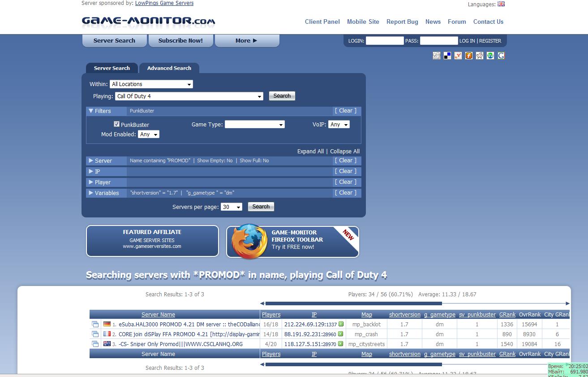This screenshot has width=588, height=377.
Task: Click the Delicious bookmark icon
Action: 447,56
